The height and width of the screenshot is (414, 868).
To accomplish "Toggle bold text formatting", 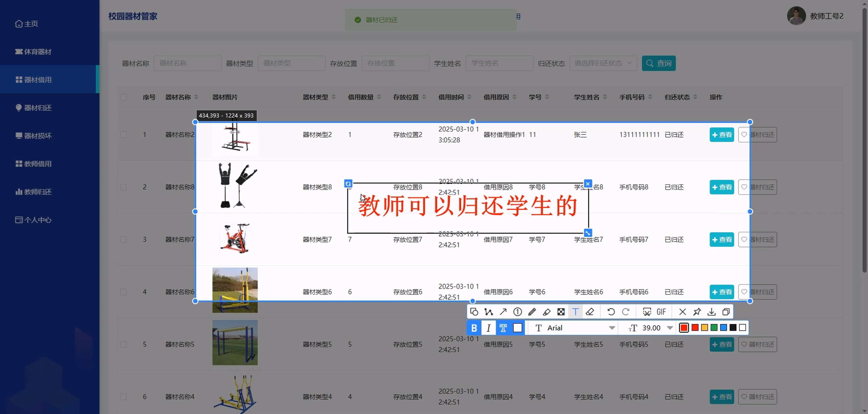I will [474, 328].
